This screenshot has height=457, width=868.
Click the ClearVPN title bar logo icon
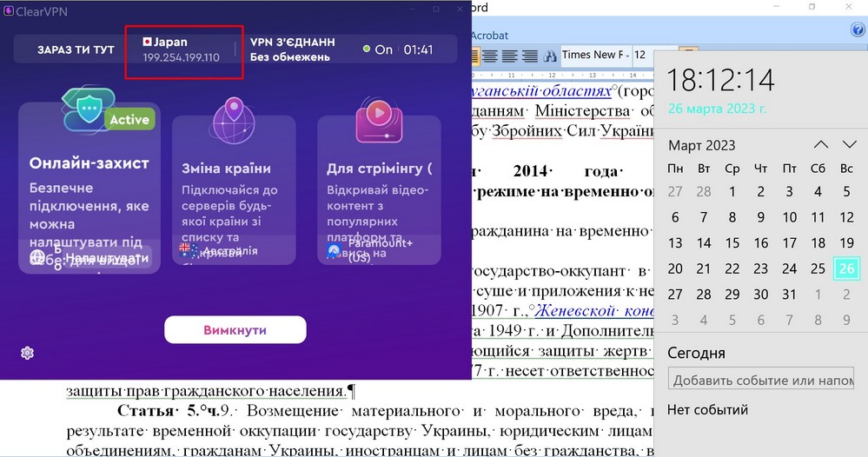[9, 11]
